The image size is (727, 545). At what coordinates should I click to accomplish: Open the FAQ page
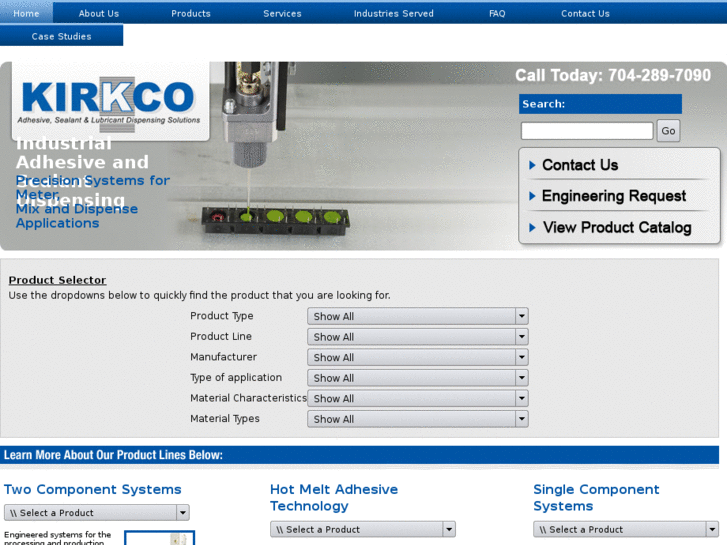click(497, 13)
